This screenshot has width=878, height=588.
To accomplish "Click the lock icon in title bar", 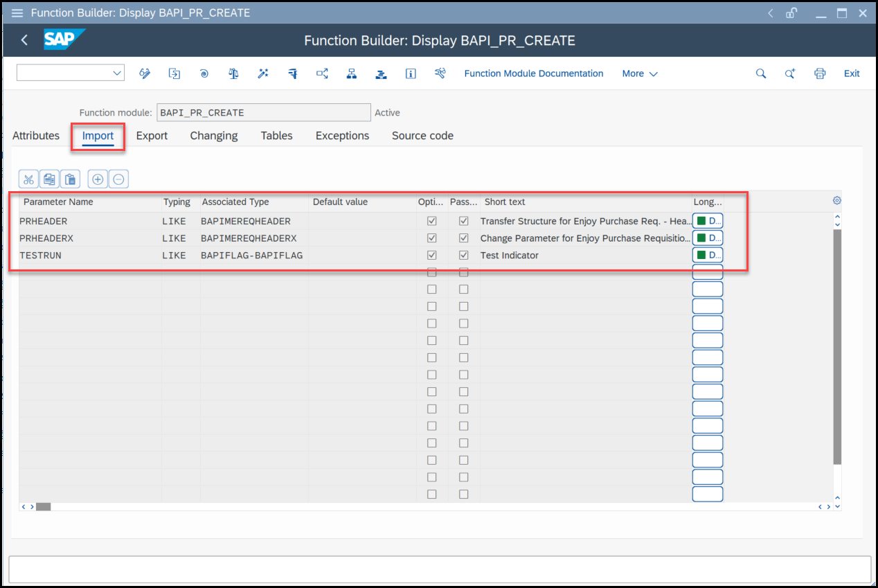I will pyautogui.click(x=791, y=13).
